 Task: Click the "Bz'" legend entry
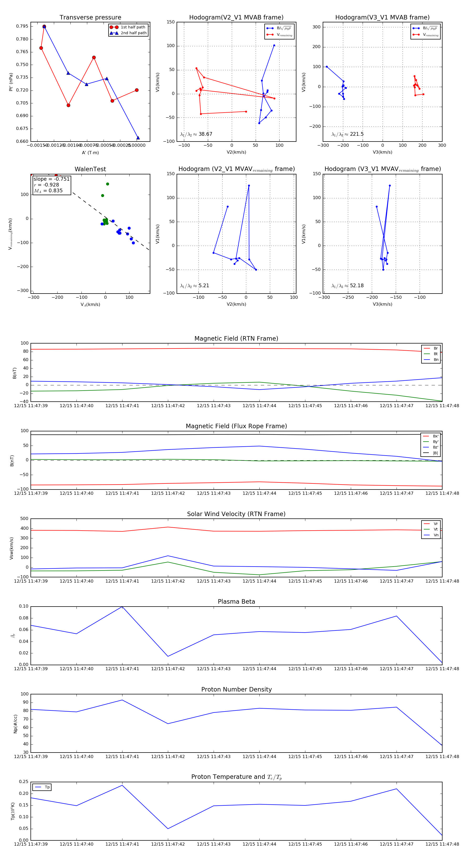pyautogui.click(x=431, y=447)
